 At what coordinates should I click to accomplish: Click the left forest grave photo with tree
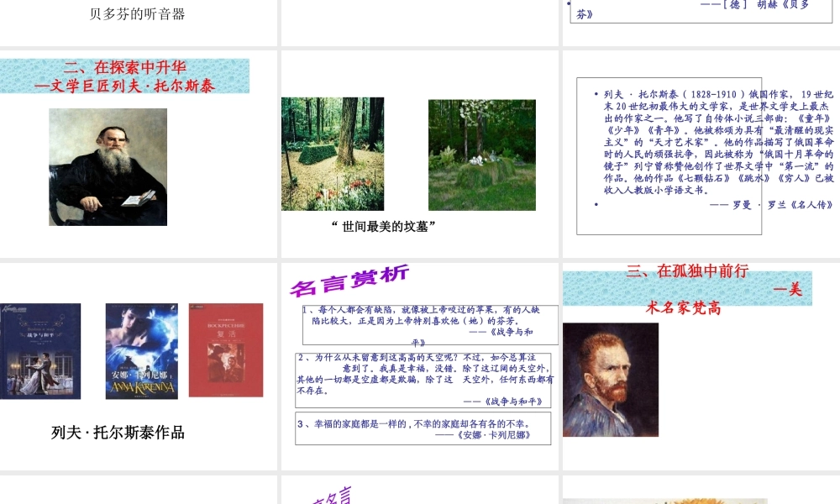333,154
